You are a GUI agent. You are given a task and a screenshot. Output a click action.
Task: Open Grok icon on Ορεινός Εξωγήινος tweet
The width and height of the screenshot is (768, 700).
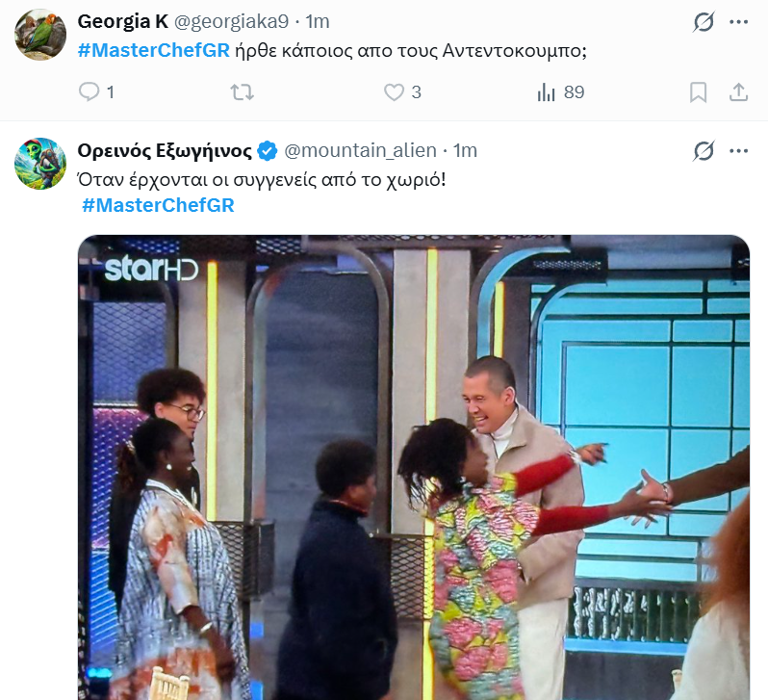704,151
